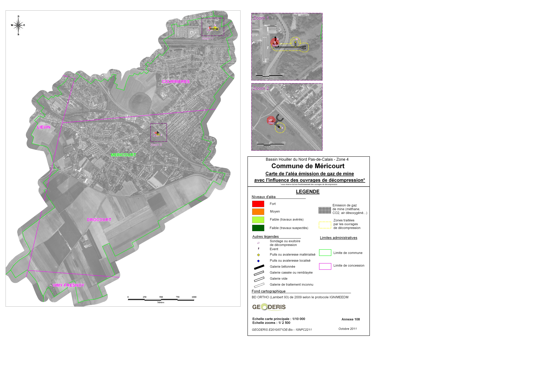Click the VIMY-FRESNOY label on map
This screenshot has height=392, width=555.
point(68,285)
